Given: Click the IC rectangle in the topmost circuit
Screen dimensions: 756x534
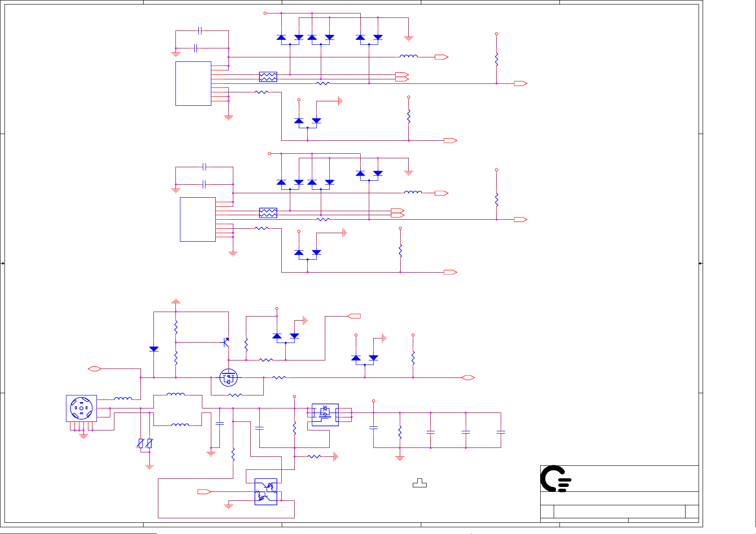Looking at the screenshot, I should click(x=193, y=83).
